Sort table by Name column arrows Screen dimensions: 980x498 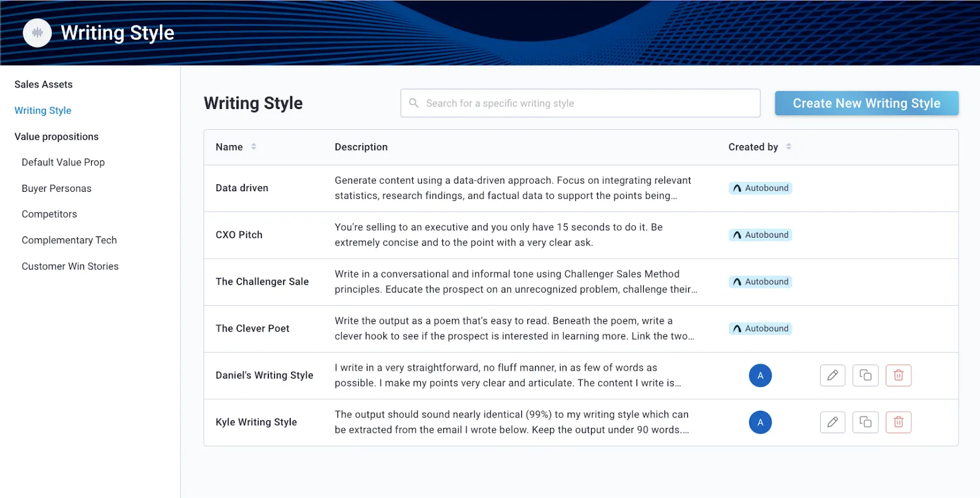pos(254,146)
